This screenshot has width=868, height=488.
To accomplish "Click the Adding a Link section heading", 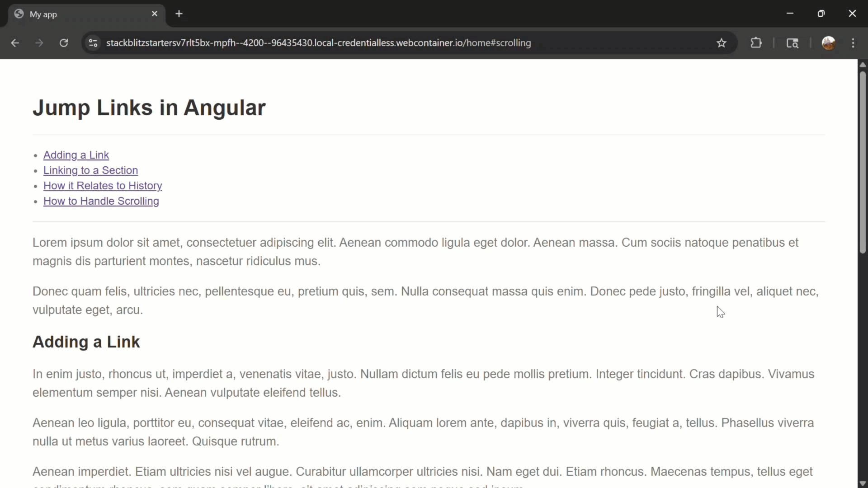I will tap(86, 342).
